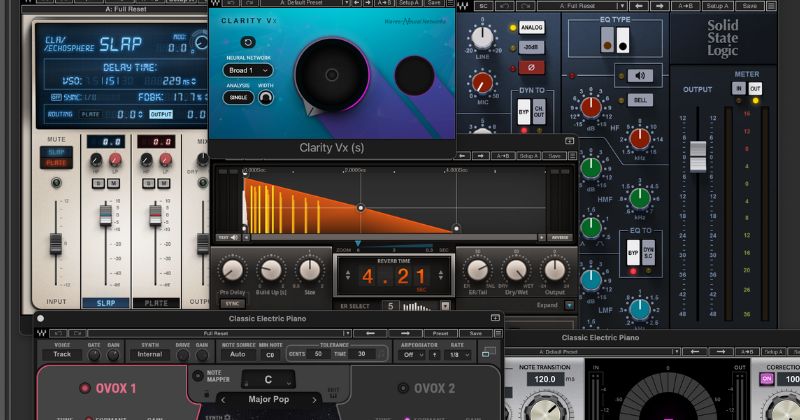The height and width of the screenshot is (420, 800).
Task: Open the OVox Synth Internal selector
Action: point(149,354)
